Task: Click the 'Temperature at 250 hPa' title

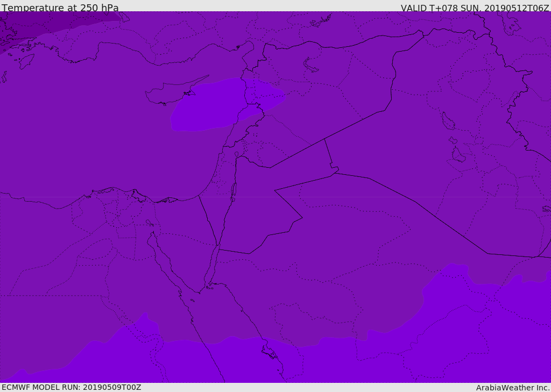Action: click(x=60, y=8)
